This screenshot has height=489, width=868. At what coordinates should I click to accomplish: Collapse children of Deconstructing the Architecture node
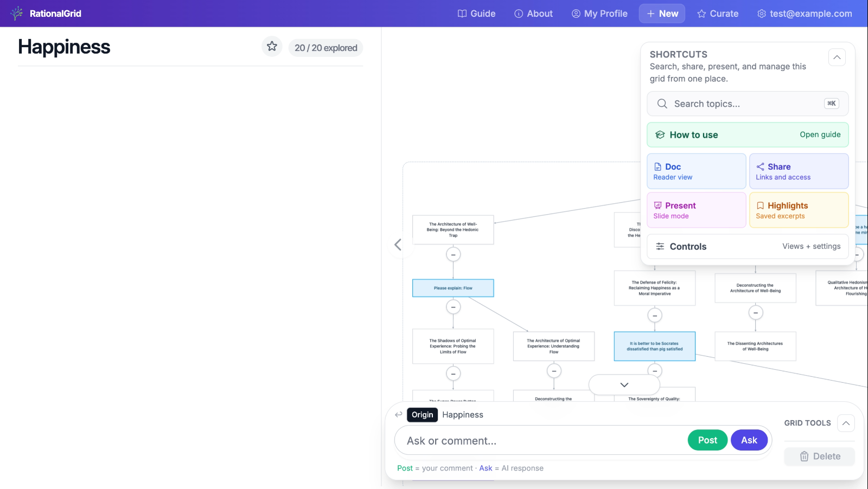tap(756, 313)
